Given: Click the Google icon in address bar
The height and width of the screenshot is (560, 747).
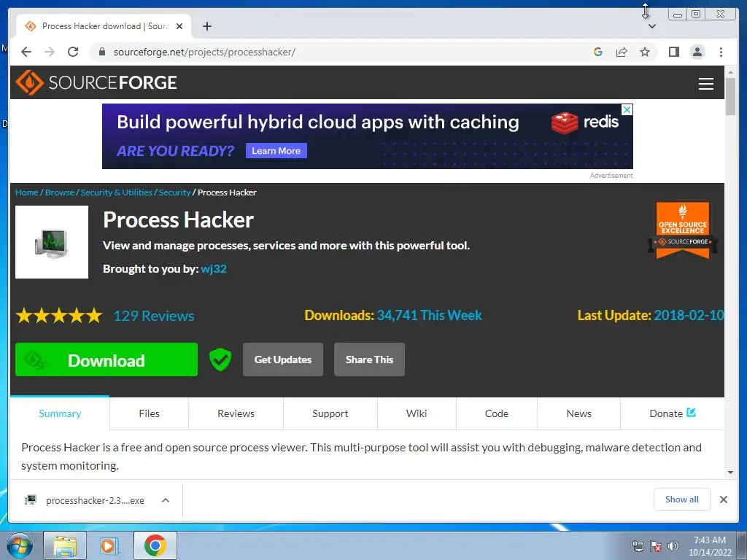Looking at the screenshot, I should [x=598, y=52].
